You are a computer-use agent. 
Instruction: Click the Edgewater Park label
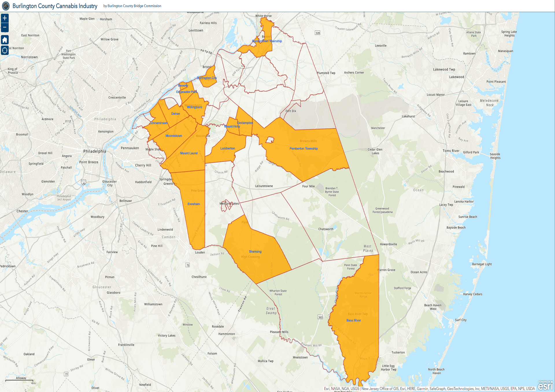coord(187,92)
